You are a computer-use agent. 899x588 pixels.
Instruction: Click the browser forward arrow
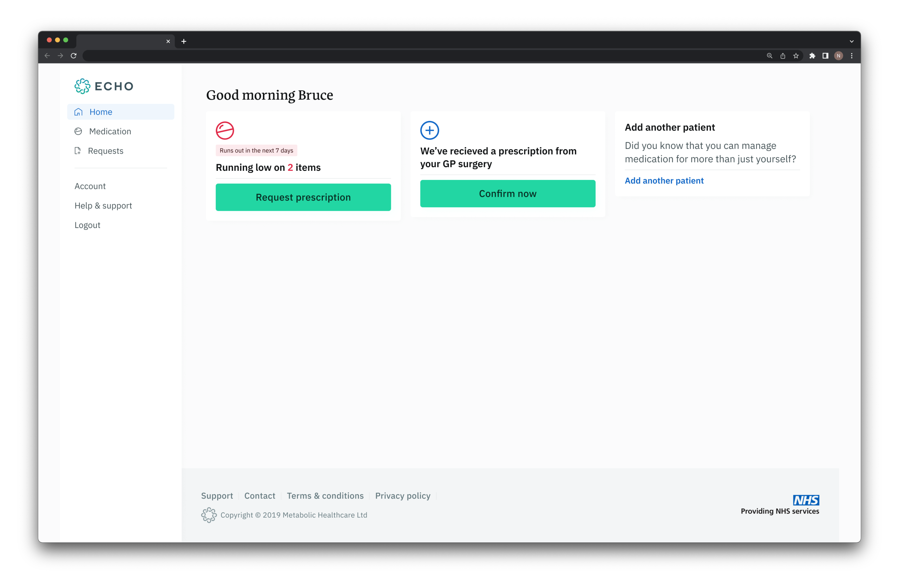click(60, 56)
